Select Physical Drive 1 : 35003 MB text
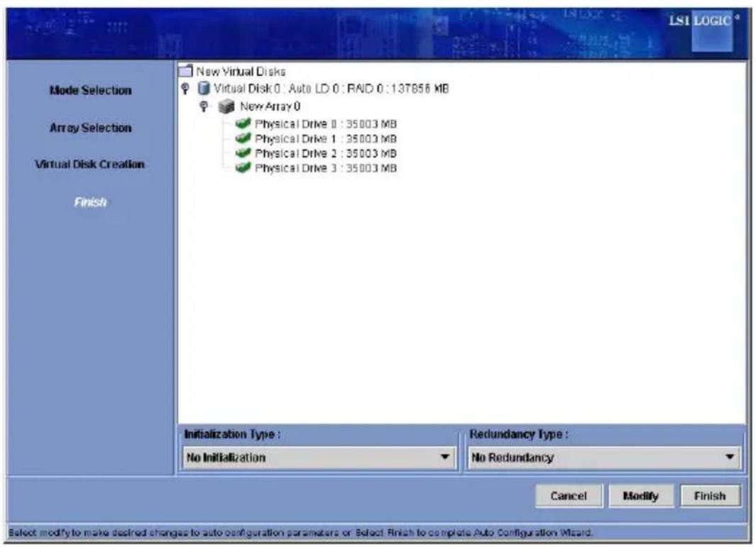Viewport: 756px width, 547px height. [326, 139]
